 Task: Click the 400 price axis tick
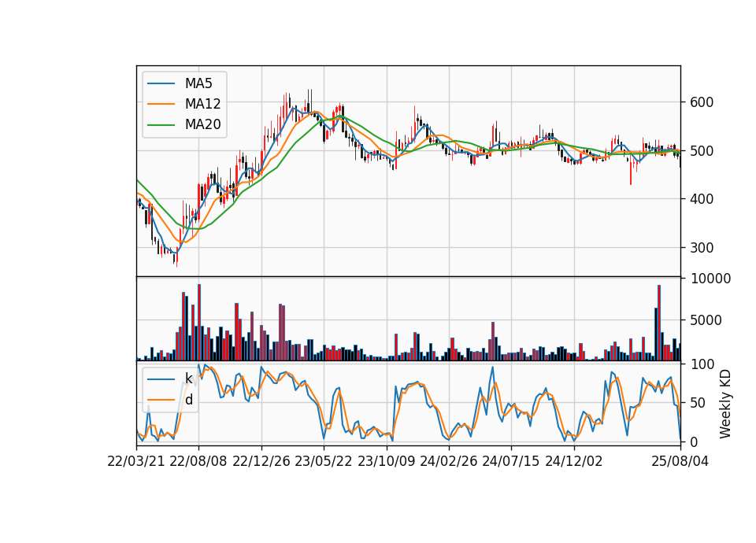702,198
